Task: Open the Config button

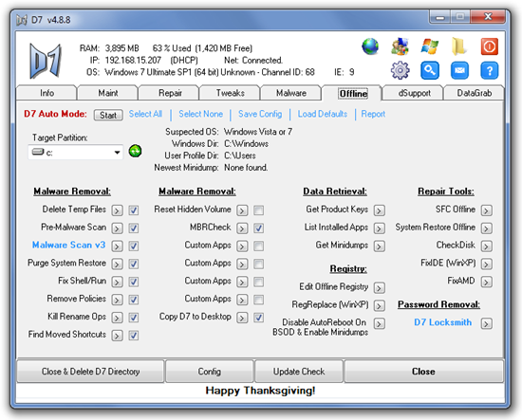Action: tap(210, 371)
